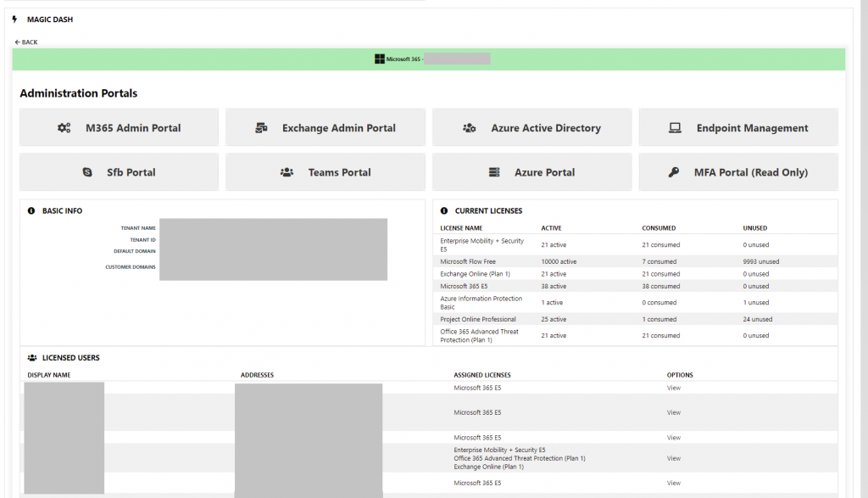
Task: Select the Microsoft Flow Free license row
Action: pyautogui.click(x=636, y=261)
